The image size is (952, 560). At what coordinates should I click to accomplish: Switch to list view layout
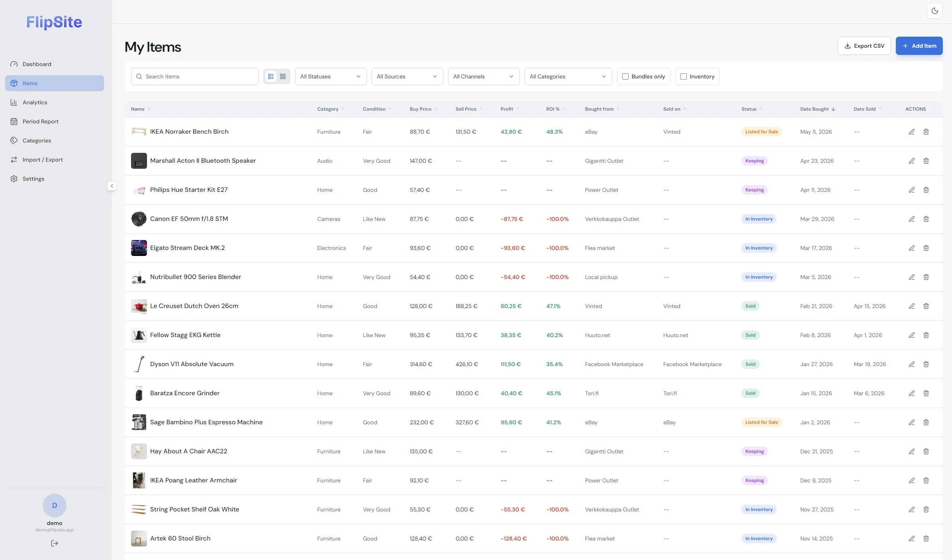click(271, 76)
